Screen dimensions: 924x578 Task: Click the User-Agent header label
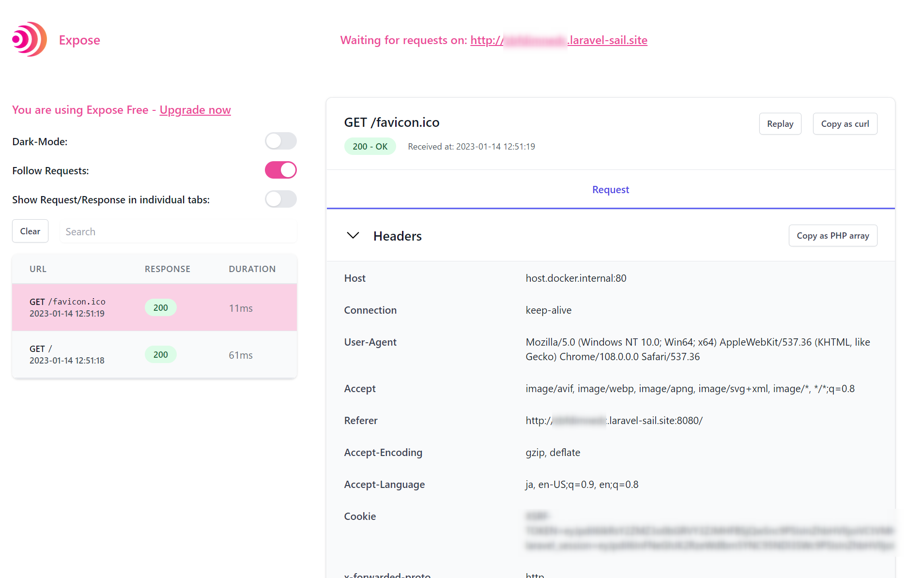pyautogui.click(x=370, y=342)
